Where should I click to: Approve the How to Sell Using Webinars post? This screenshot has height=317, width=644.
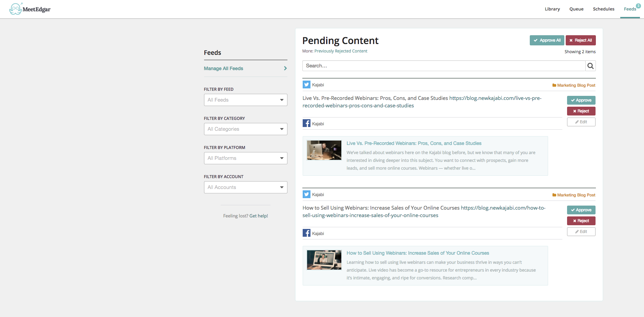[x=581, y=210]
